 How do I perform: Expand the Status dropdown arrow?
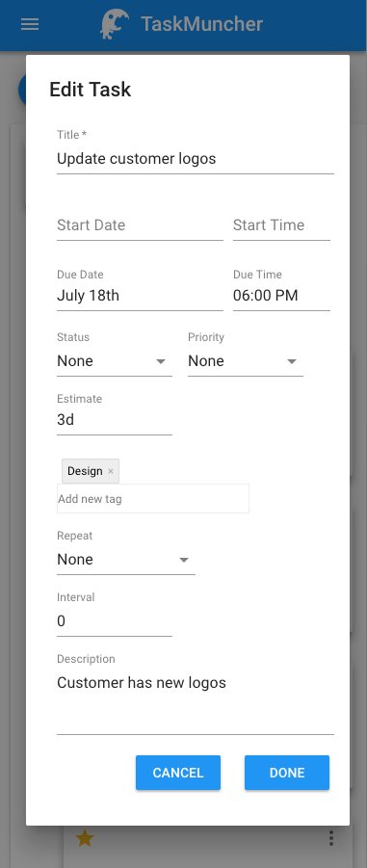coord(161,361)
